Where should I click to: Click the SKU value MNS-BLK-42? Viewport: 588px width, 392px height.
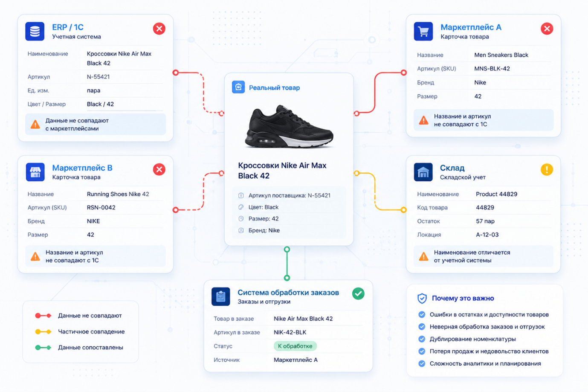(492, 69)
